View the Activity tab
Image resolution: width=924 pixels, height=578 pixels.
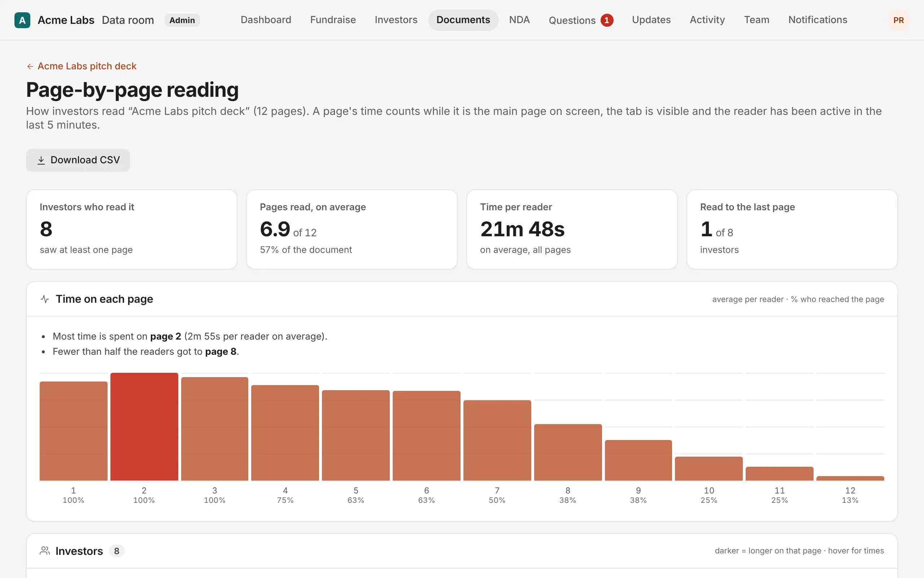click(x=707, y=20)
